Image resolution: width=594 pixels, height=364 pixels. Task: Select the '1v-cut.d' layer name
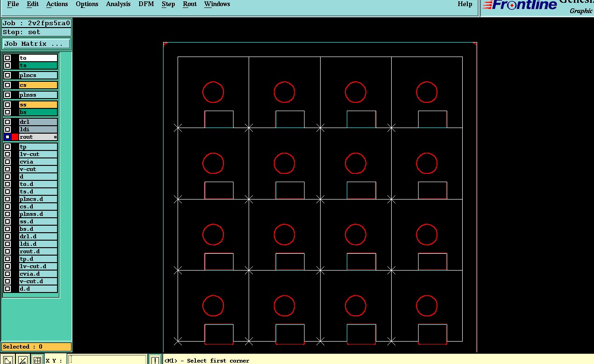tap(38, 267)
